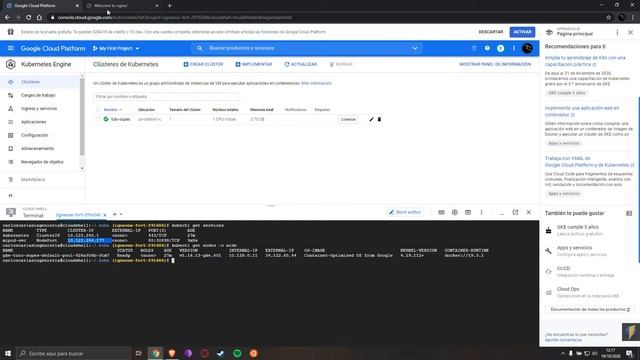This screenshot has height=360, width=640.
Task: Expand the search bar dropdown arrow
Action: pyautogui.click(x=415, y=48)
